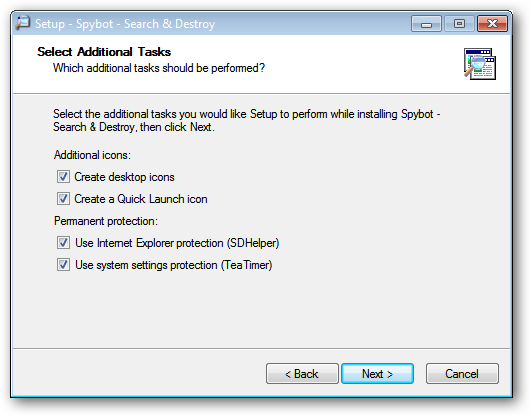The height and width of the screenshot is (416, 531).
Task: Maximize the Setup window
Action: pyautogui.click(x=459, y=24)
